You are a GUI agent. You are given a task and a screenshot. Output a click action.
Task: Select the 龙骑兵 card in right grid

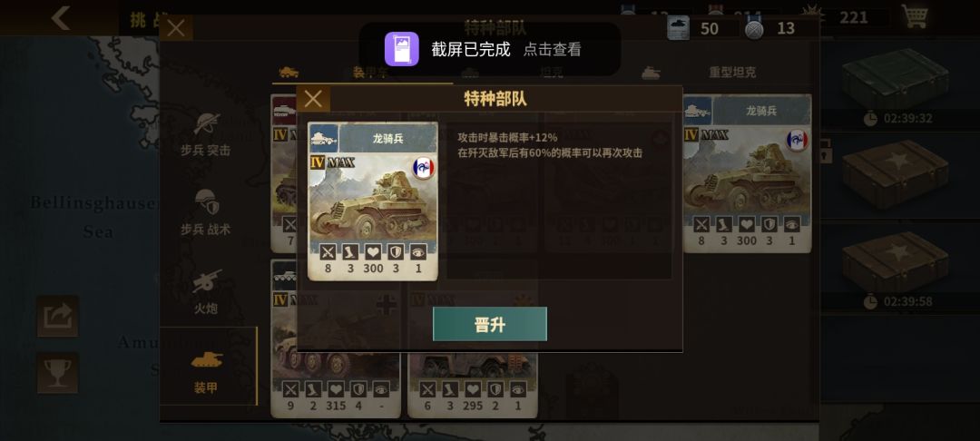[748, 173]
